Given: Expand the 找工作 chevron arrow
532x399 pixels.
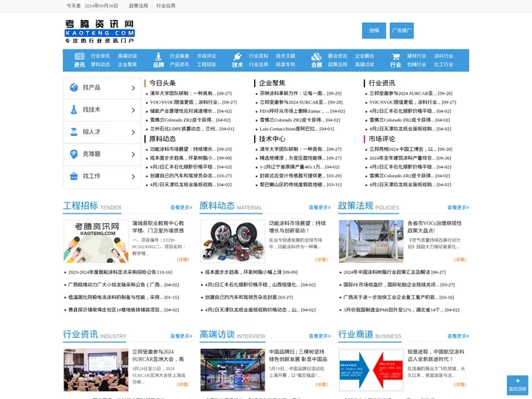Looking at the screenshot, I should (133, 177).
